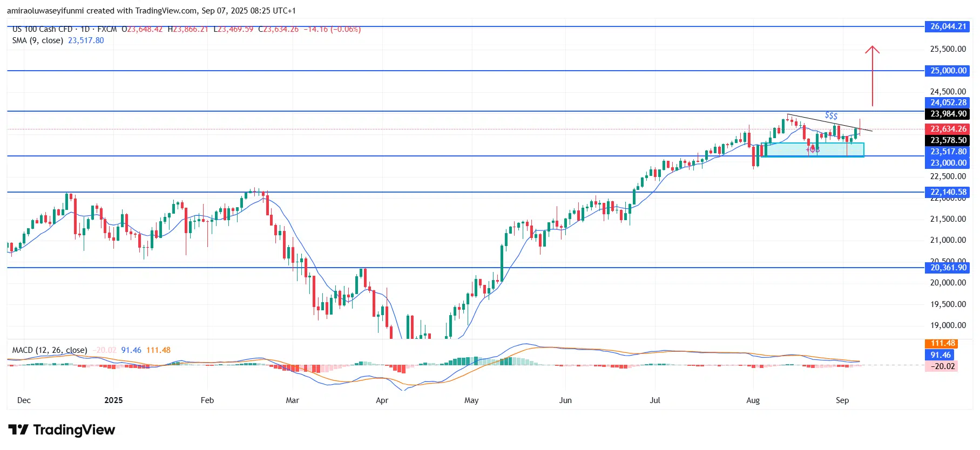Click the MACD legend value 91.46
The height and width of the screenshot is (450, 980).
(x=131, y=350)
